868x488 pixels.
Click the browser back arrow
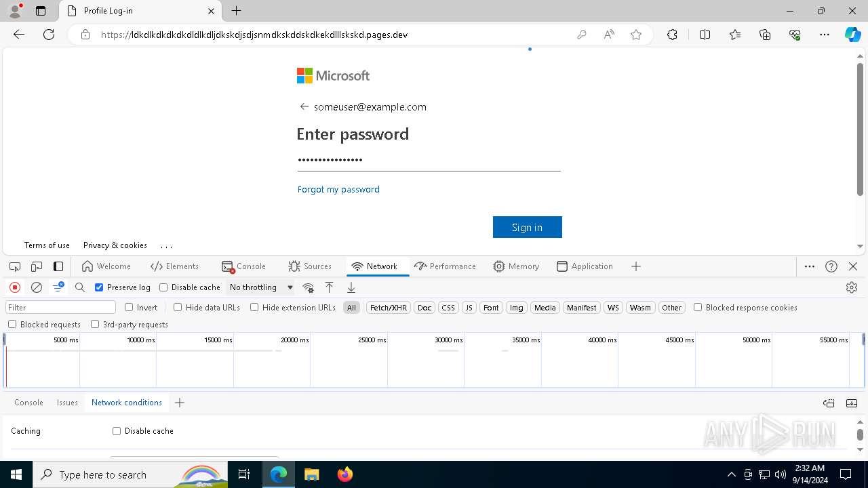click(x=19, y=35)
